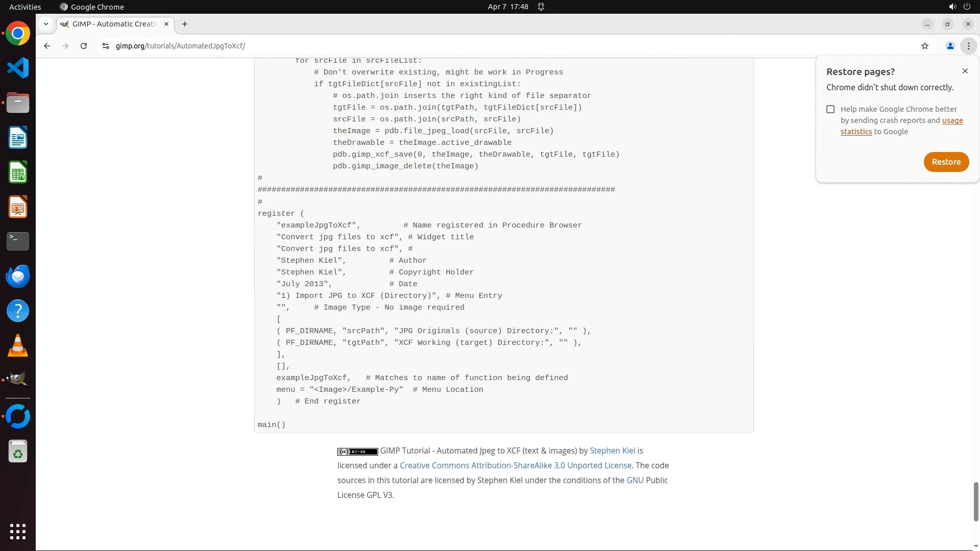Open new tab with plus icon

[185, 24]
